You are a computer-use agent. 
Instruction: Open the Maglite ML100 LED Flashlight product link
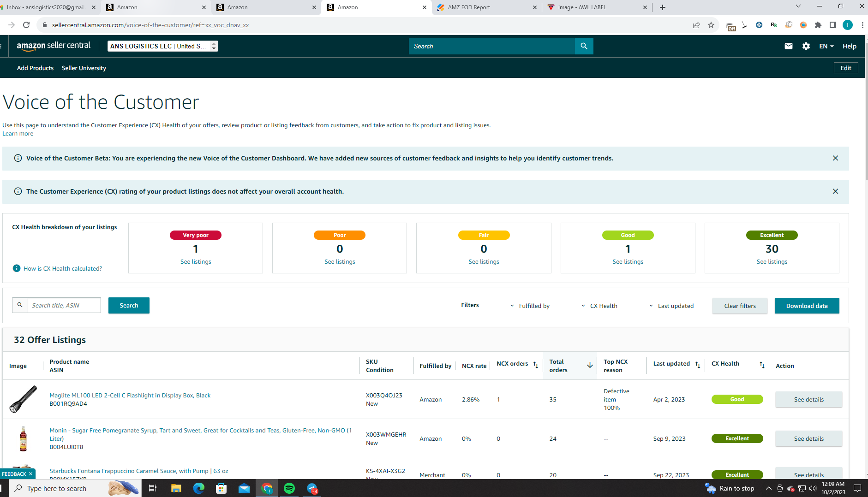pos(130,395)
